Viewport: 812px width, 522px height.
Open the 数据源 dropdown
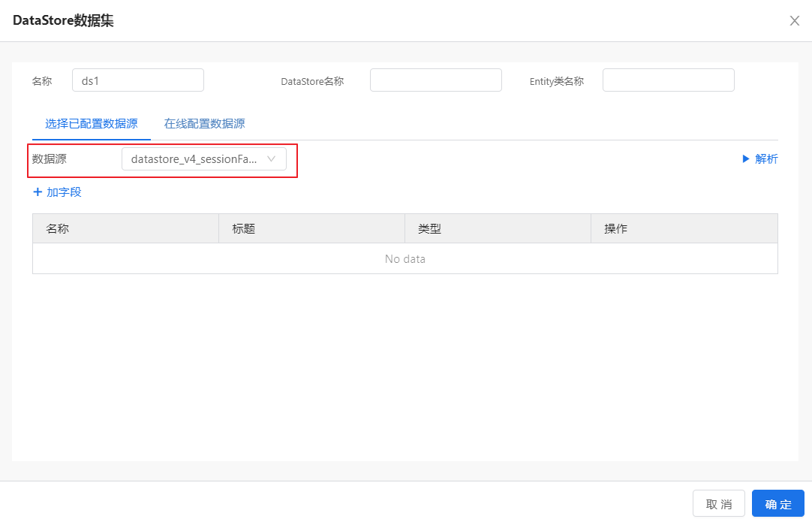tap(204, 159)
